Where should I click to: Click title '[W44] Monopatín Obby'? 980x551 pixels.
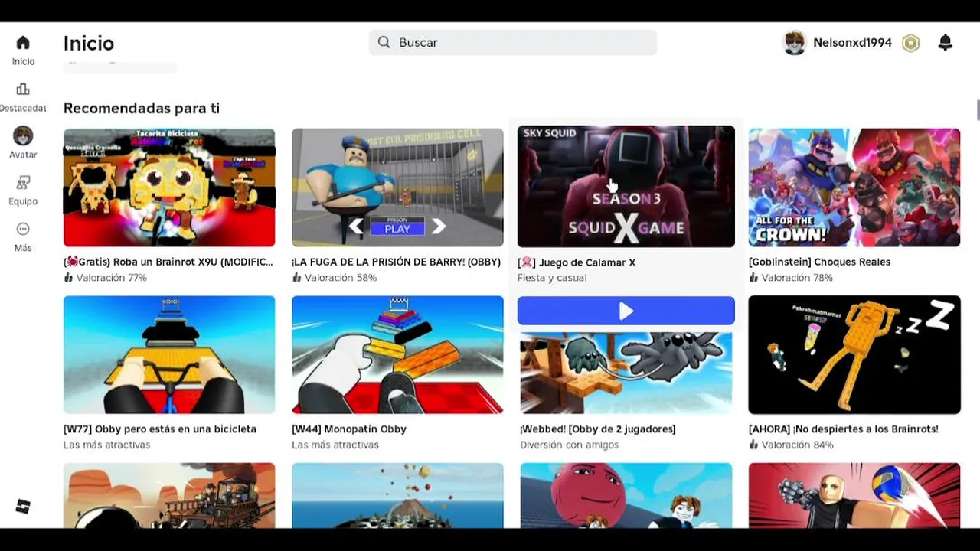pos(349,429)
